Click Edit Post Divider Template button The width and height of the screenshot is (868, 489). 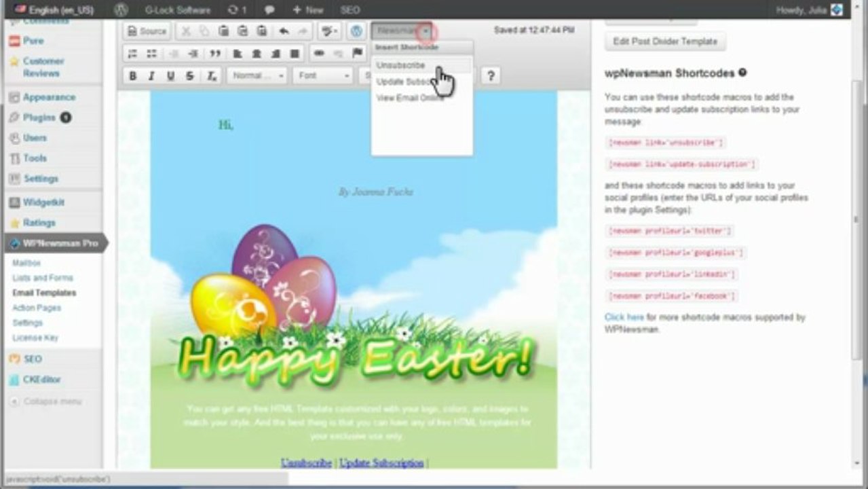665,41
